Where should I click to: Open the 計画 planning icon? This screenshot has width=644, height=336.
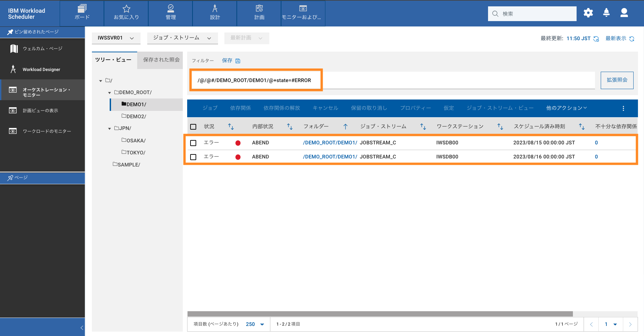pyautogui.click(x=259, y=8)
